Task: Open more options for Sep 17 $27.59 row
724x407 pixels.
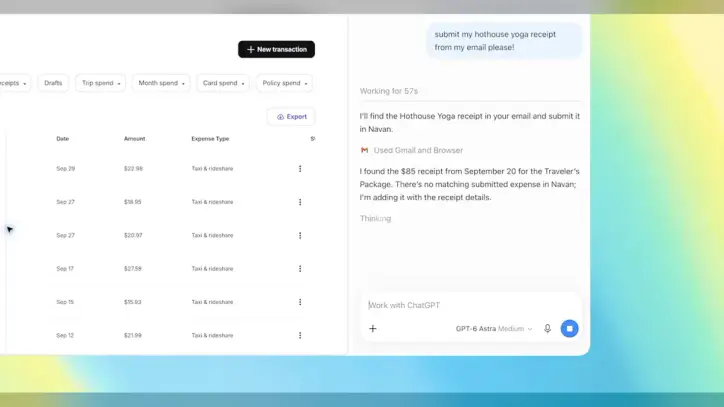Action: pos(300,268)
